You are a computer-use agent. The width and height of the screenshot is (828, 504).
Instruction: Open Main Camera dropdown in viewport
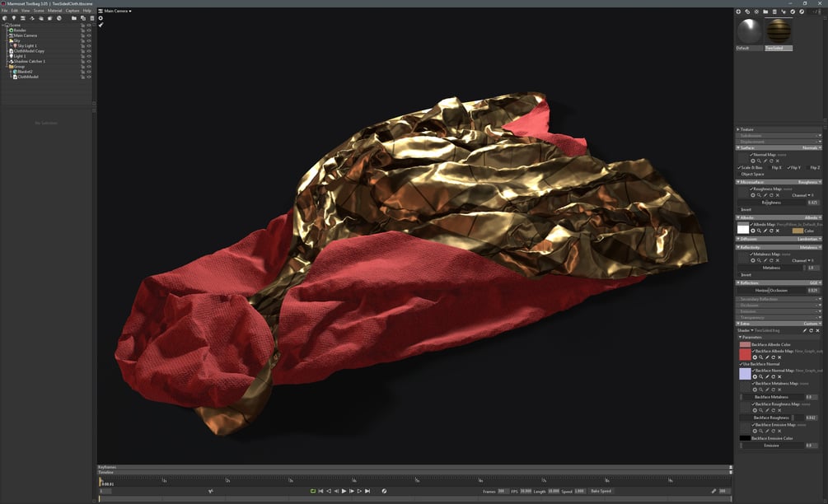[x=118, y=11]
